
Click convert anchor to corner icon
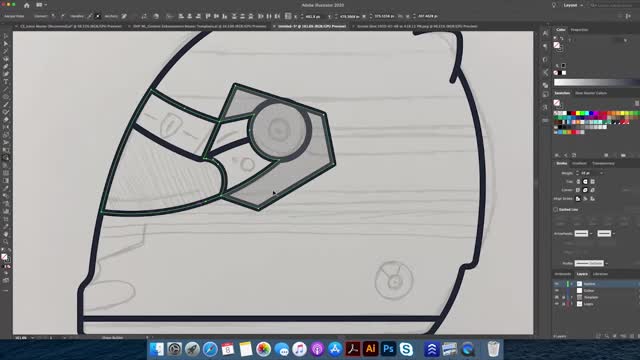pyautogui.click(x=53, y=16)
